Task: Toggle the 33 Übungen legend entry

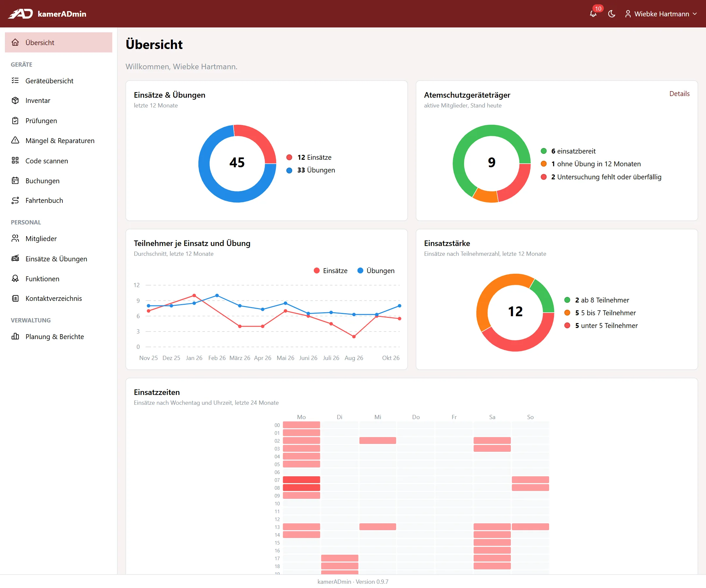Action: click(311, 170)
